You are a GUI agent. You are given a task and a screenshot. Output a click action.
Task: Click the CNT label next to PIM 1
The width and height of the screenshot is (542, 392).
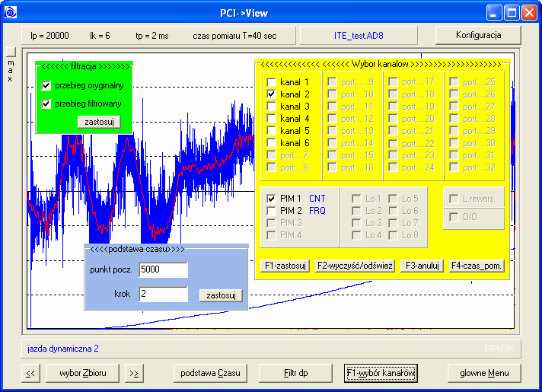tap(317, 199)
